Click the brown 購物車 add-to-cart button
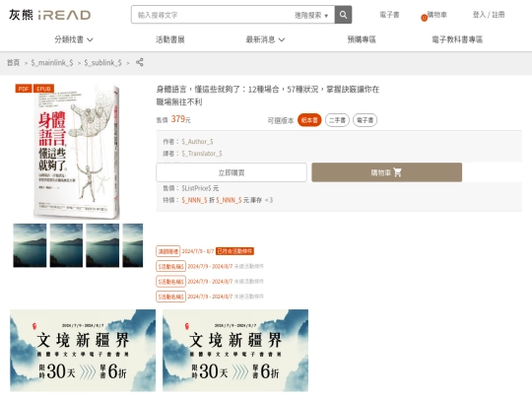Viewport: 532px width, 399px height. [x=387, y=172]
